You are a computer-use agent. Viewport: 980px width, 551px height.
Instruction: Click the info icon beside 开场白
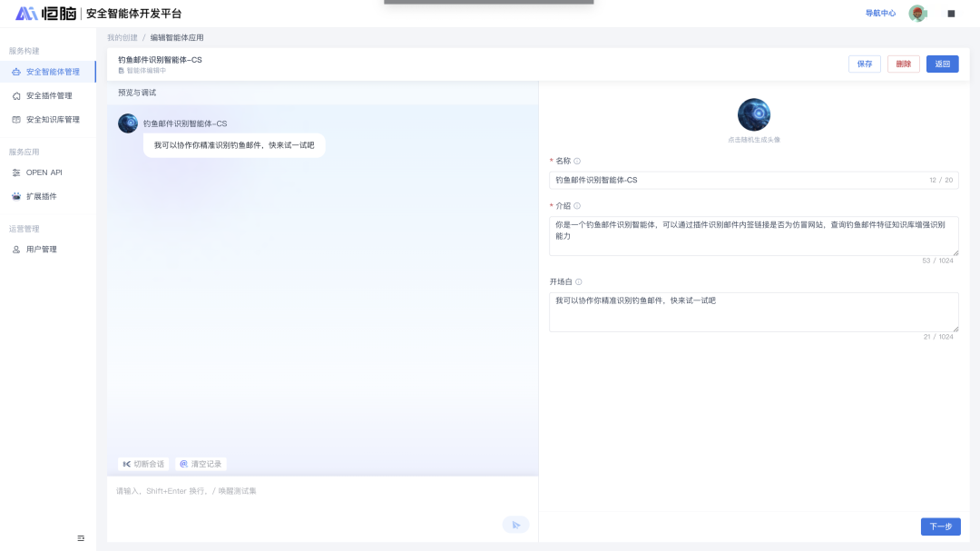click(578, 282)
